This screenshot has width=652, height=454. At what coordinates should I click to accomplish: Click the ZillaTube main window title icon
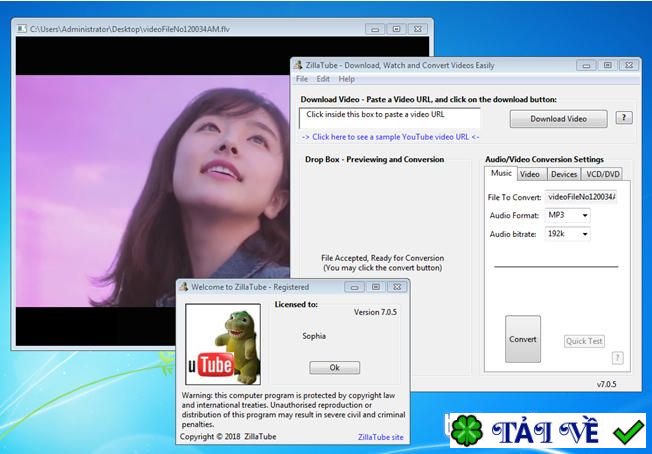click(x=298, y=65)
